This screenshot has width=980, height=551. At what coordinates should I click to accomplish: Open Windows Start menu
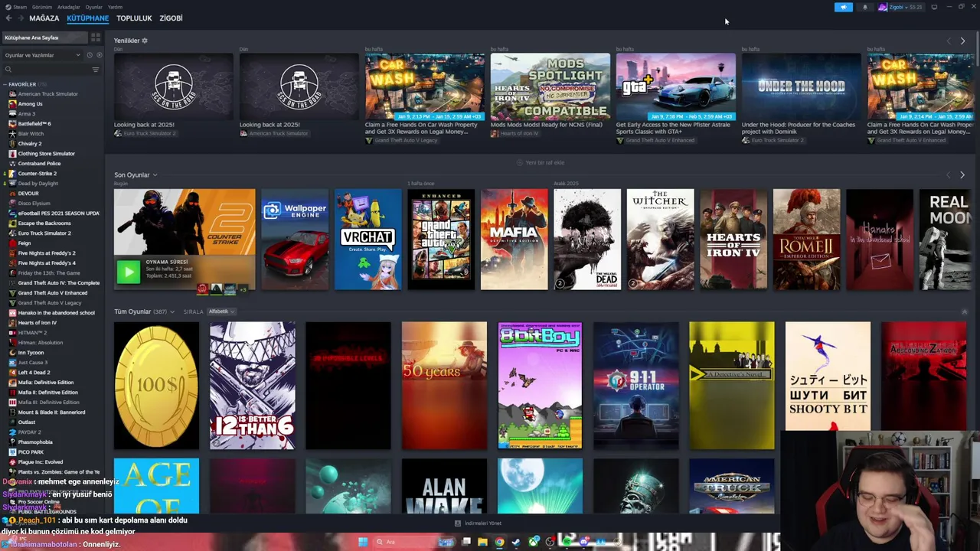pos(363,542)
